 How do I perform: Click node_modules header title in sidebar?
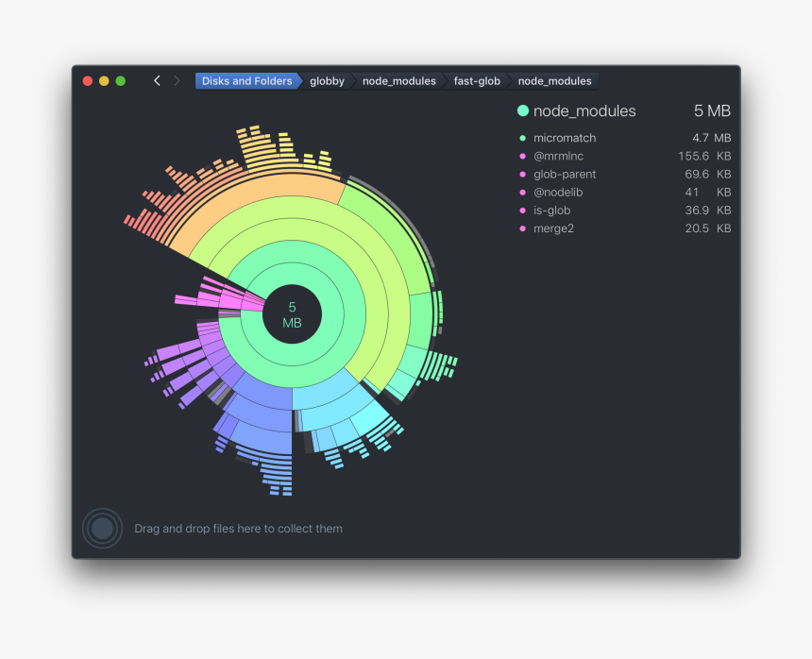584,110
